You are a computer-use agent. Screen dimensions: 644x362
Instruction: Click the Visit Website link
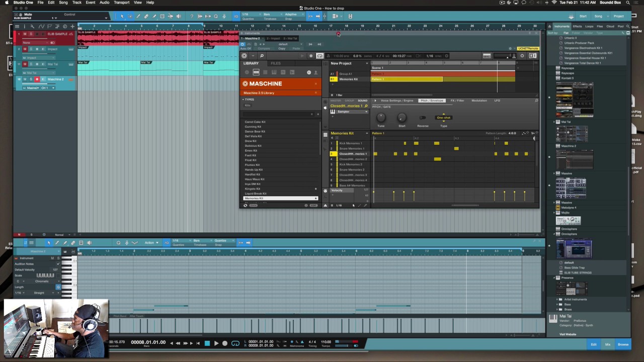click(568, 334)
